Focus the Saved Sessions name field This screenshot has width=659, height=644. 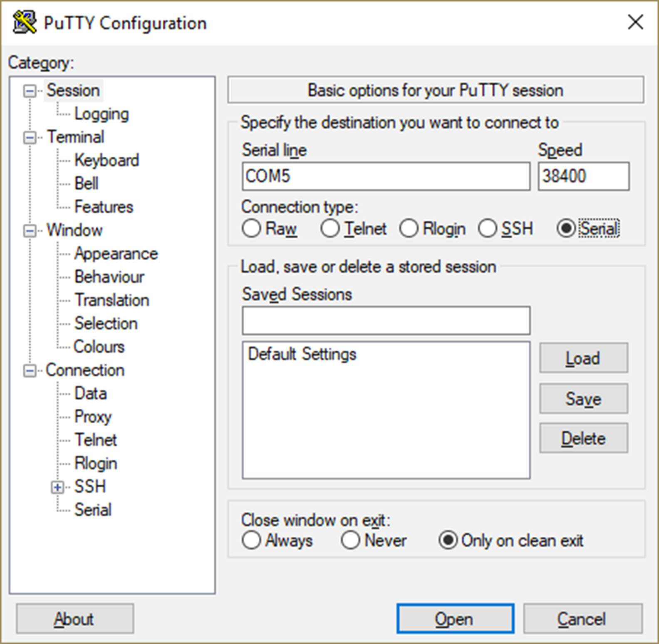click(386, 321)
